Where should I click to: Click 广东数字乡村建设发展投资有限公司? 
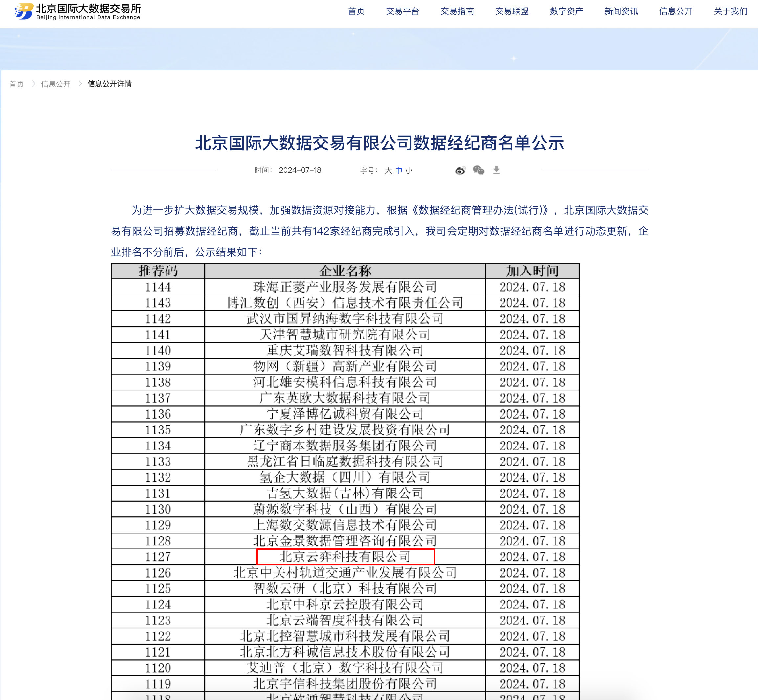click(x=345, y=430)
